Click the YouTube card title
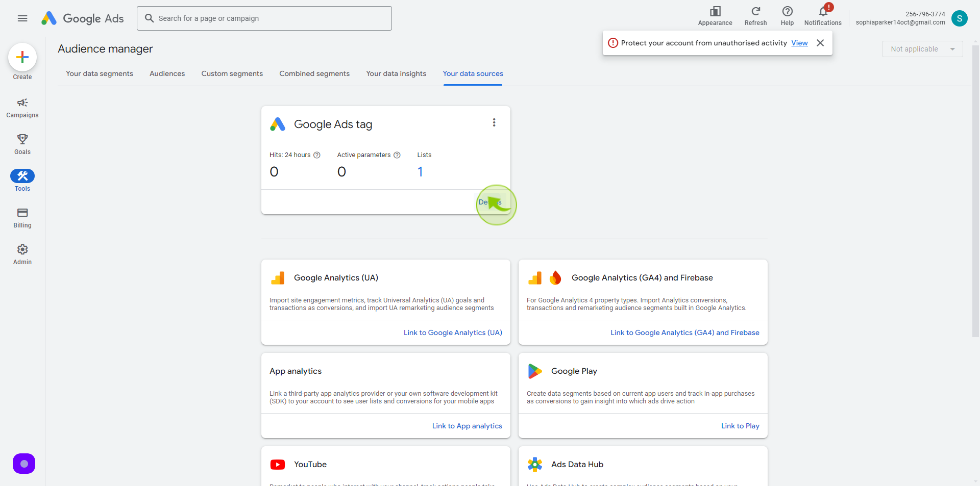 (x=310, y=465)
